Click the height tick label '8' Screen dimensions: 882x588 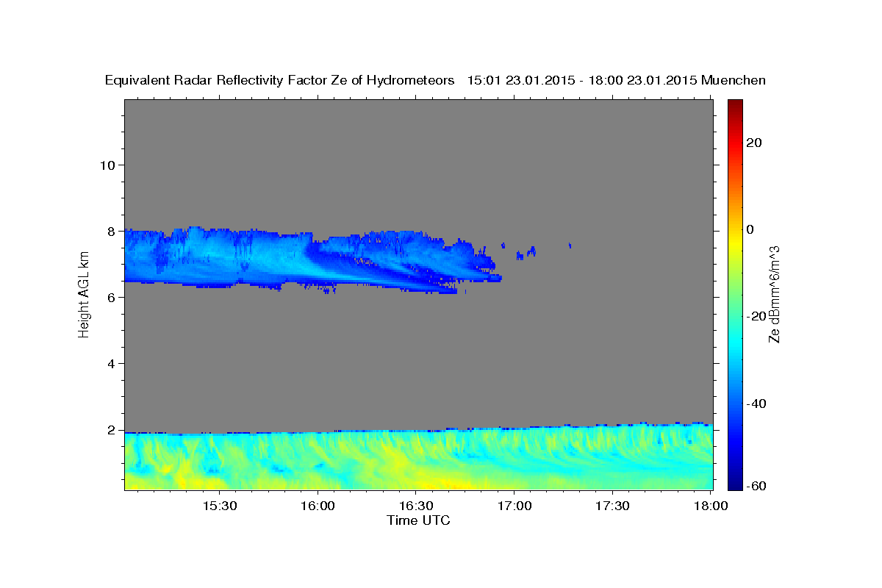pyautogui.click(x=112, y=231)
